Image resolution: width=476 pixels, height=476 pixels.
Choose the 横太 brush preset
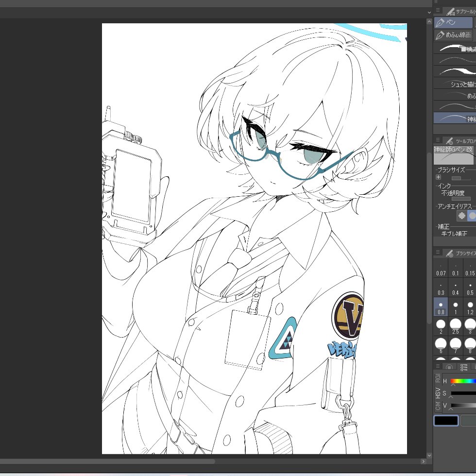(455, 49)
